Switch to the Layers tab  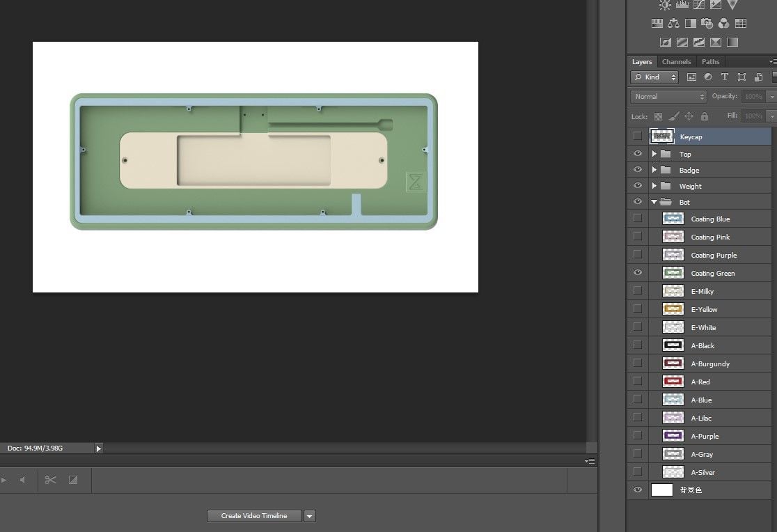pyautogui.click(x=642, y=62)
